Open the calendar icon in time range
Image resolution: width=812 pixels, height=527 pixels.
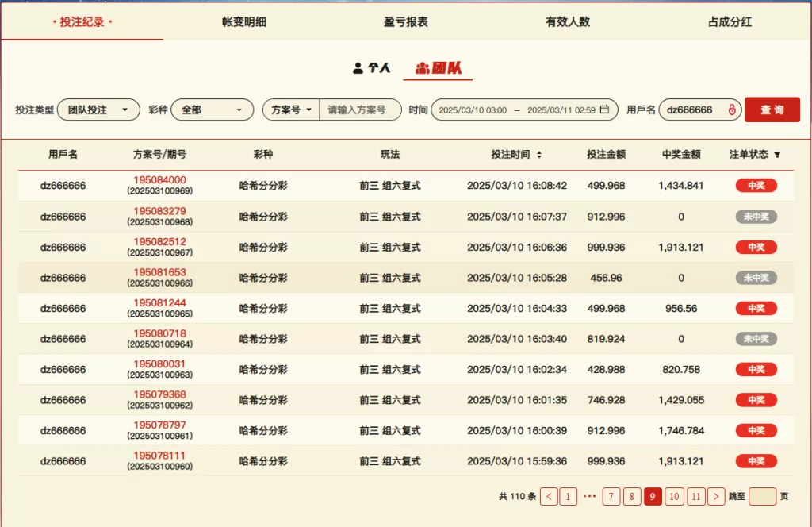[x=604, y=110]
